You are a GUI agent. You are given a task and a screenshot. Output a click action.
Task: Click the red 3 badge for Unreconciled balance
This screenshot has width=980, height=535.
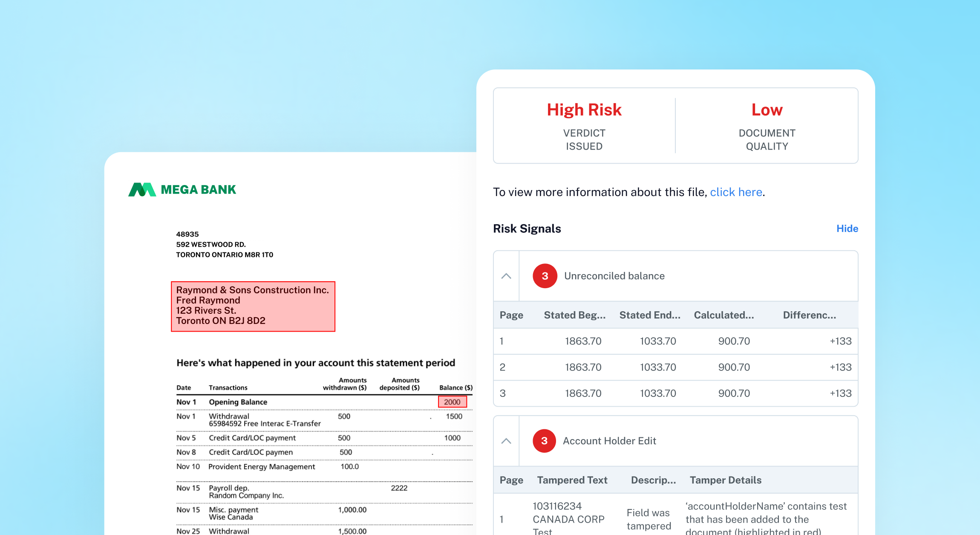coord(545,276)
